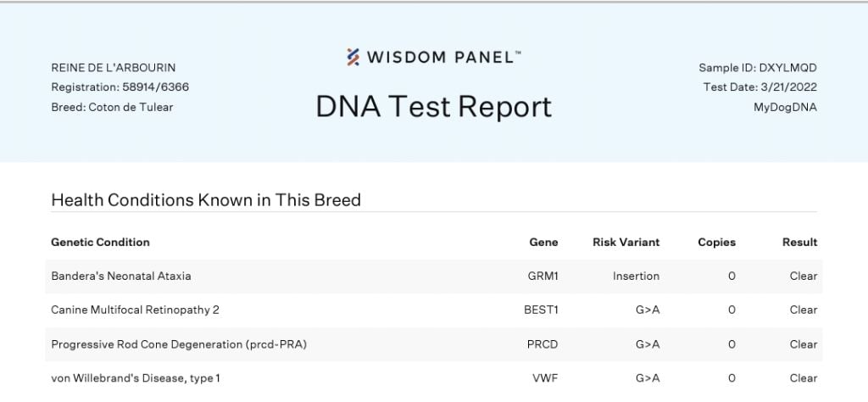Click the GRM1 gene cell
The height and width of the screenshot is (402, 868).
(542, 276)
